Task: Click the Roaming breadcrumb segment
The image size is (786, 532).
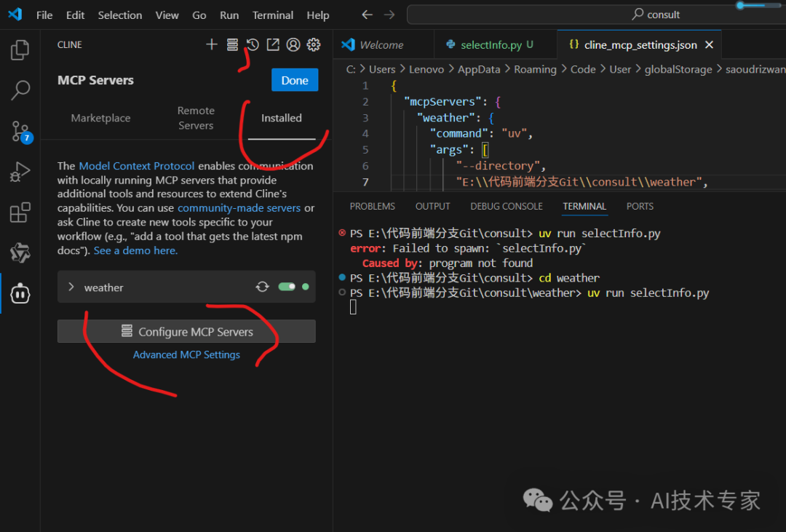Action: (x=535, y=69)
